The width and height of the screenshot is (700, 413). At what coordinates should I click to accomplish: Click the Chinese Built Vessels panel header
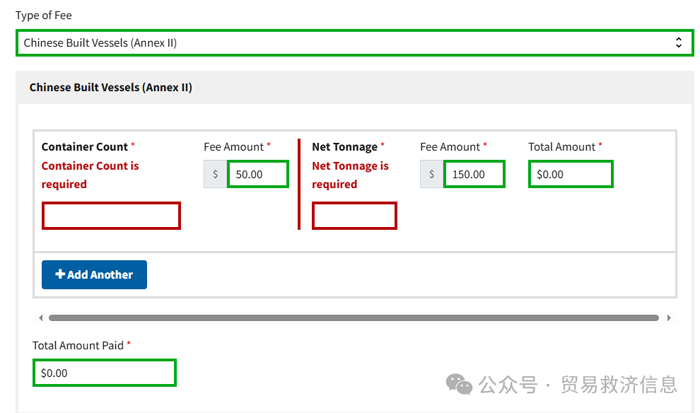click(x=110, y=88)
